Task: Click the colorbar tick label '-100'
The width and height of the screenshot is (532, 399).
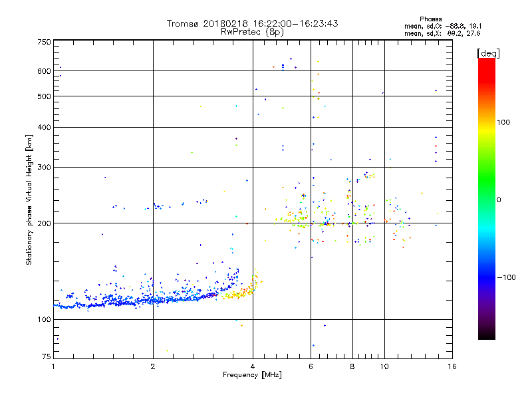Action: (507, 277)
